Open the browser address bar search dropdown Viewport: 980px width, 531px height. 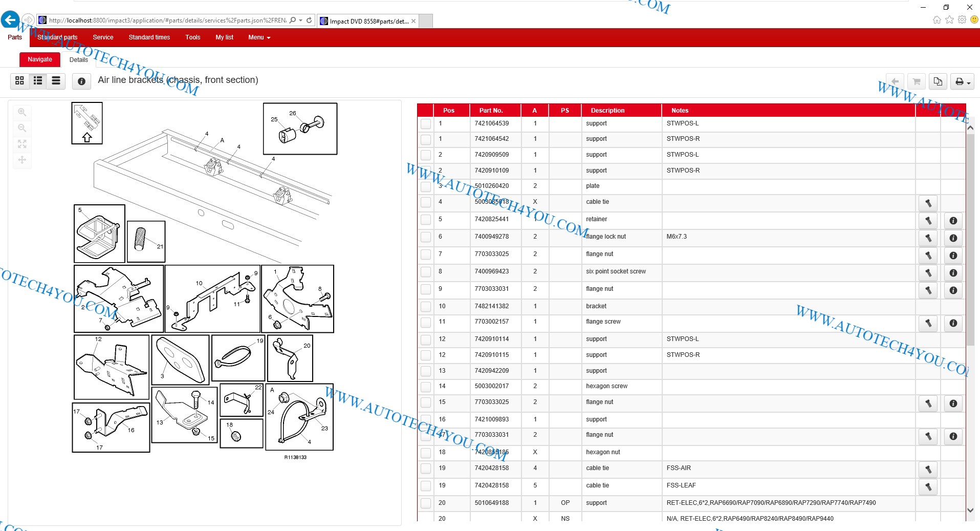pyautogui.click(x=300, y=20)
